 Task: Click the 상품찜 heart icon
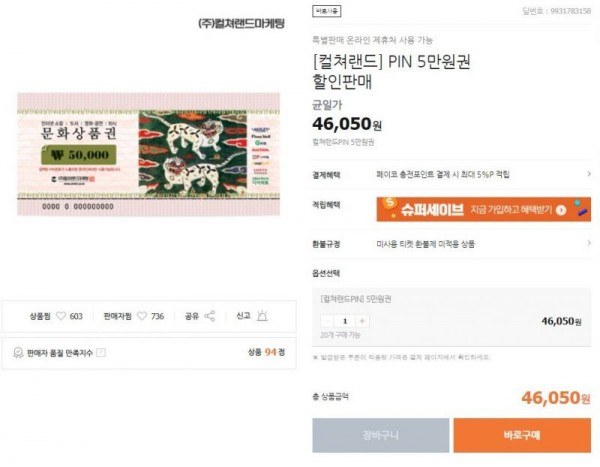61,316
